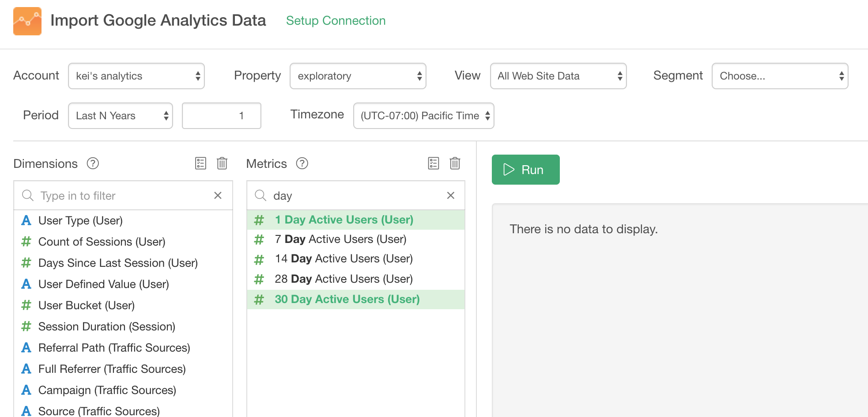Focus the period number field showing 1

tap(222, 116)
